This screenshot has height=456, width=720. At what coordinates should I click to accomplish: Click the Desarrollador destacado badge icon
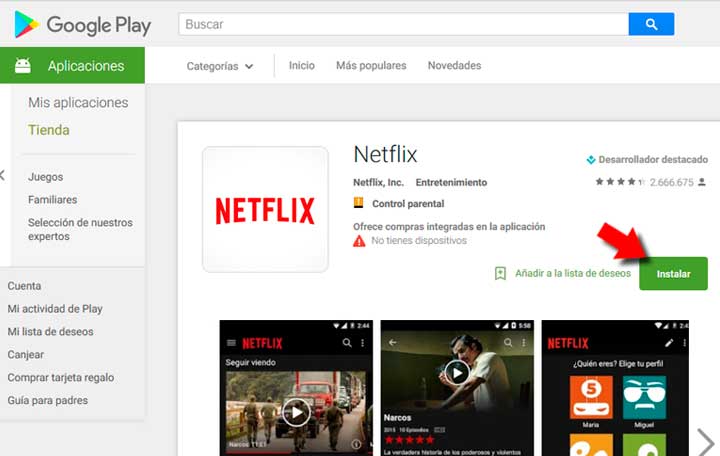click(591, 160)
